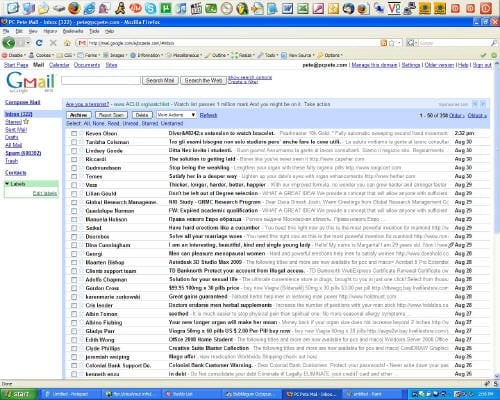The image size is (500, 400).
Task: Bookmark this page with the star icon
Action: [392, 43]
